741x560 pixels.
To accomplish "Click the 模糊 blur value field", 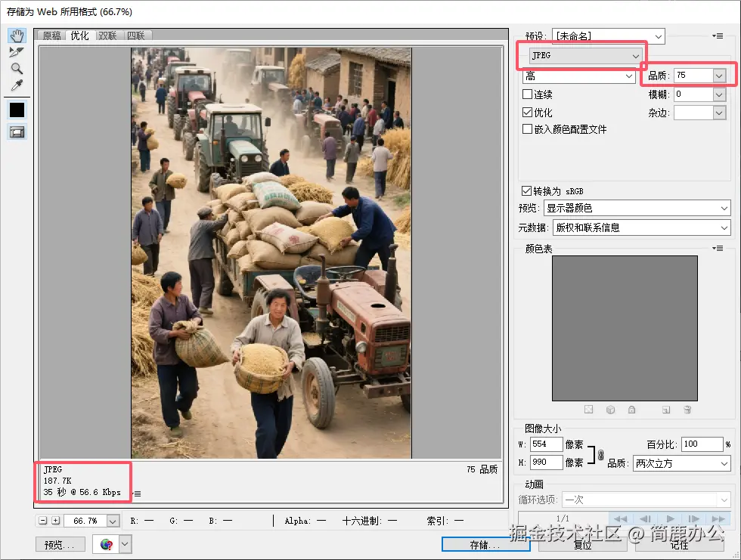I will tap(694, 94).
